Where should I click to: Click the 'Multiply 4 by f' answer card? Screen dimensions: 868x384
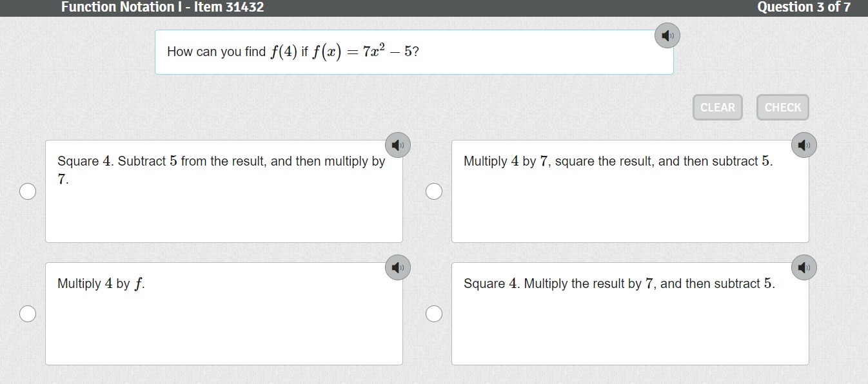tap(224, 322)
